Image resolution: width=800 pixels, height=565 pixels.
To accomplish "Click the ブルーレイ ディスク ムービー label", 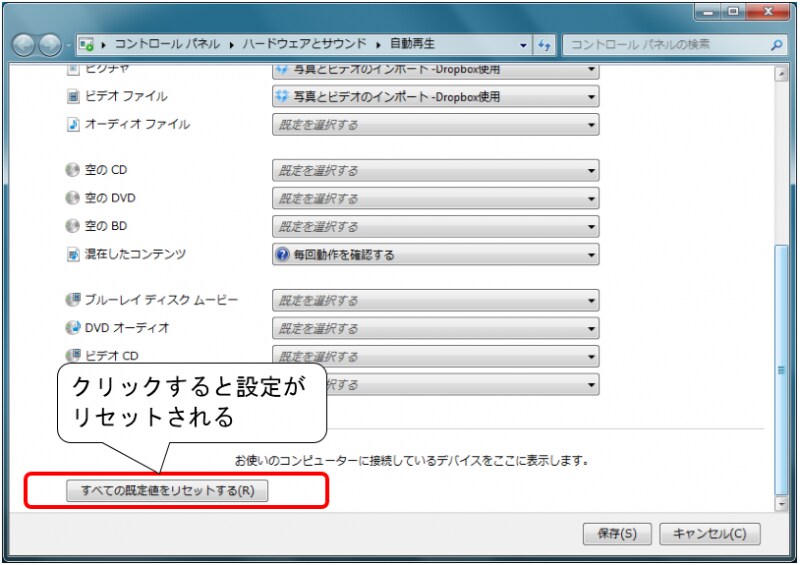I will pyautogui.click(x=161, y=300).
